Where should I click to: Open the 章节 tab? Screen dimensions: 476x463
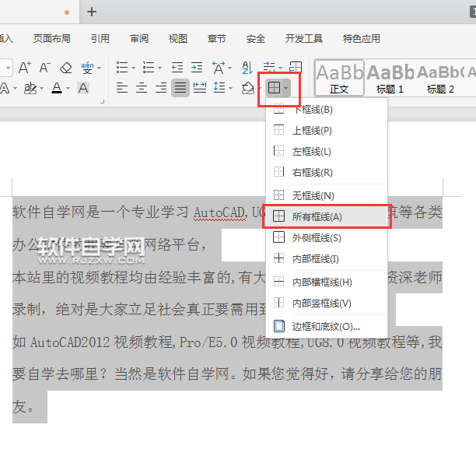click(217, 39)
